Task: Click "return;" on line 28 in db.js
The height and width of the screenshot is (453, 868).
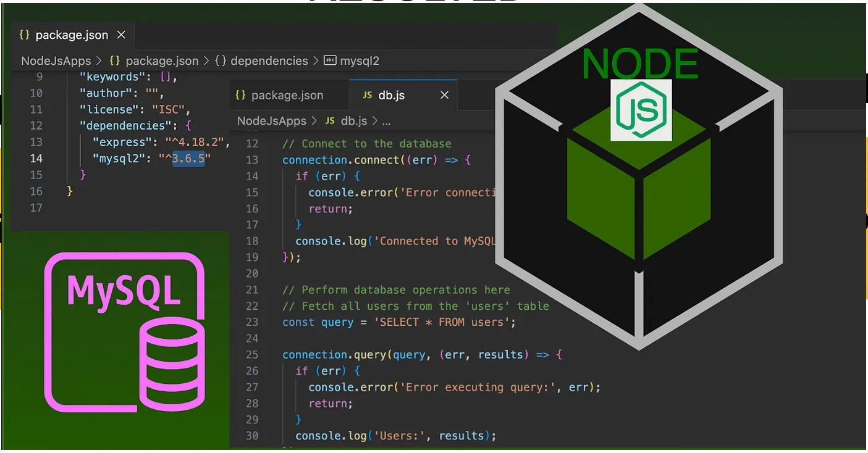Action: (331, 403)
